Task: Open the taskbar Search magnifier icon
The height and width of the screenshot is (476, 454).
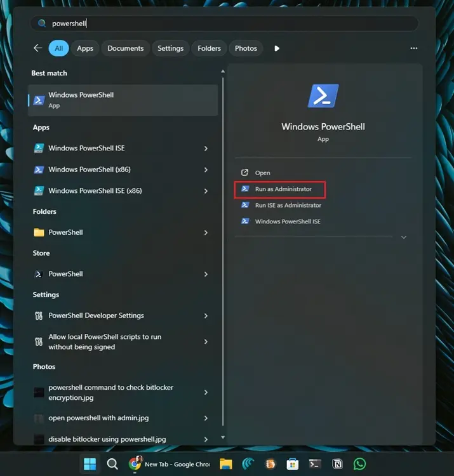Action: click(112, 464)
